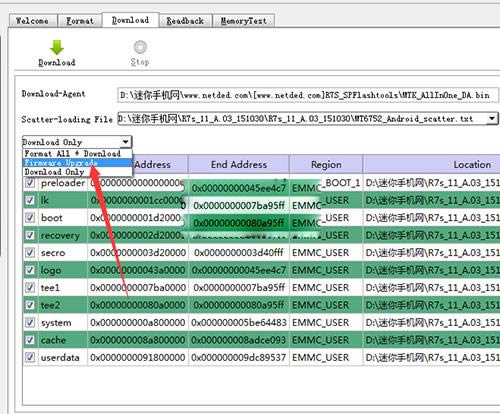Uncheck the recovery partition checkbox

point(30,235)
